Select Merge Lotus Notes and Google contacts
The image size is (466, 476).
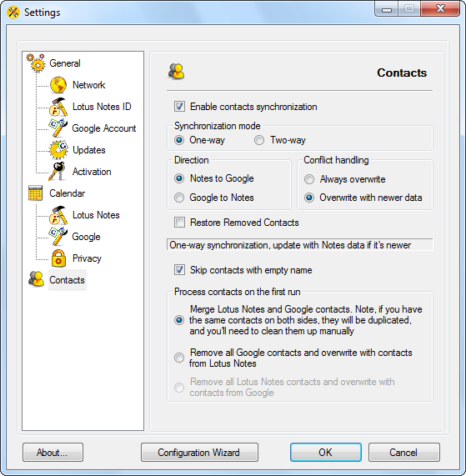[179, 320]
